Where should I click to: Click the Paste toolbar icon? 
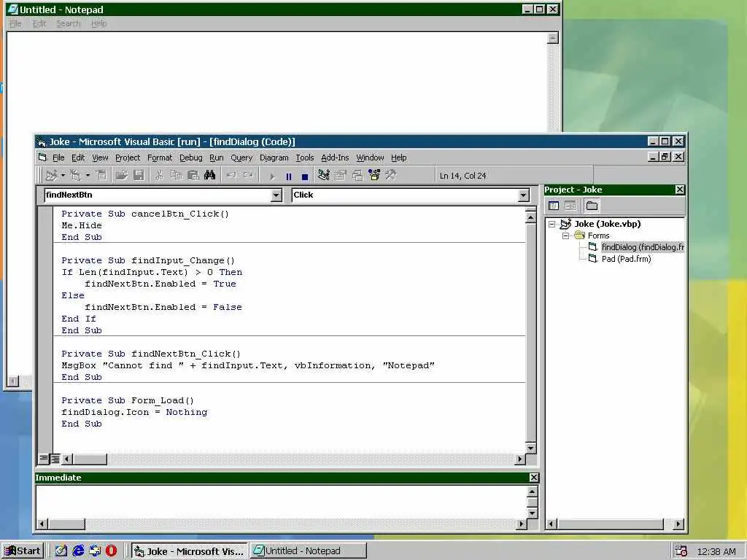coord(193,176)
